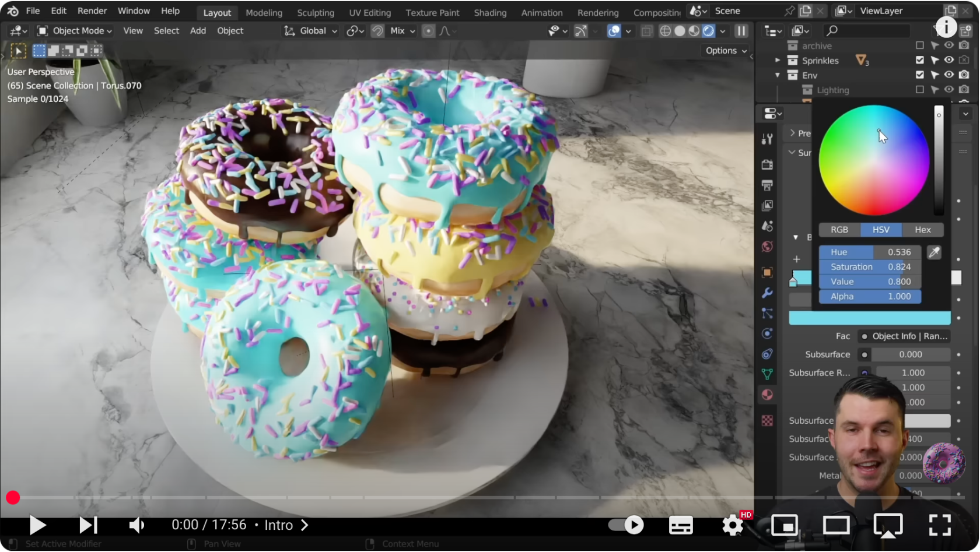Enable the archive collection checkbox
Screen dimensions: 980x552
point(920,45)
